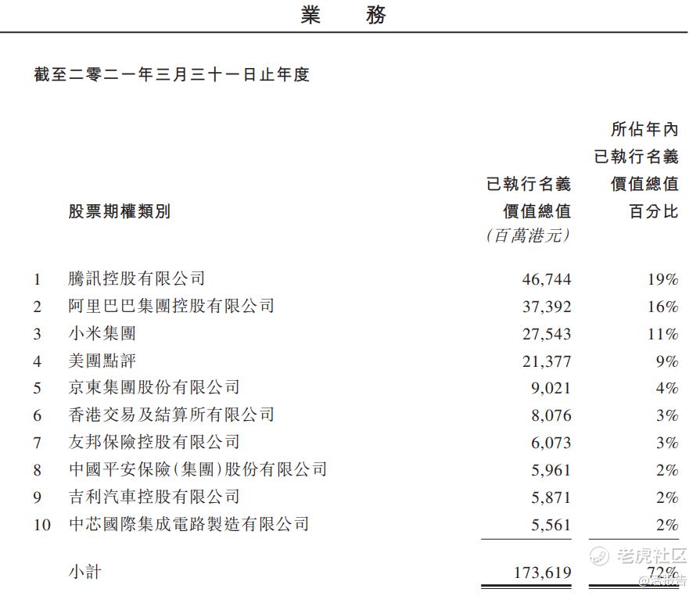Click the page heading 業務
The image size is (700, 596).
point(343,15)
